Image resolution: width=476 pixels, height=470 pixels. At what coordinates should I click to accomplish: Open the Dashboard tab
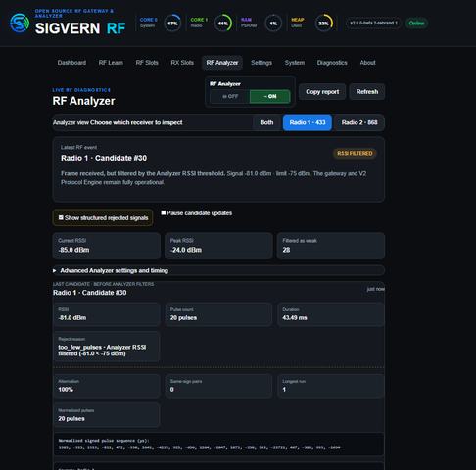point(71,63)
